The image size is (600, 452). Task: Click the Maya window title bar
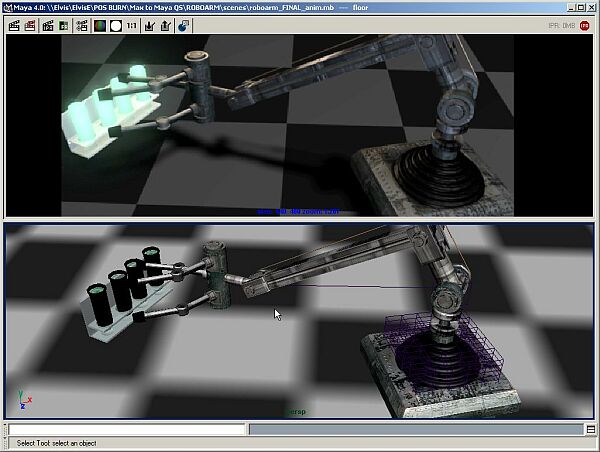coord(300,8)
